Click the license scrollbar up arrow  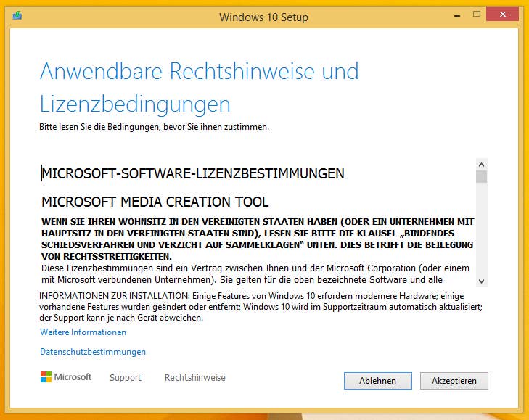(x=481, y=165)
